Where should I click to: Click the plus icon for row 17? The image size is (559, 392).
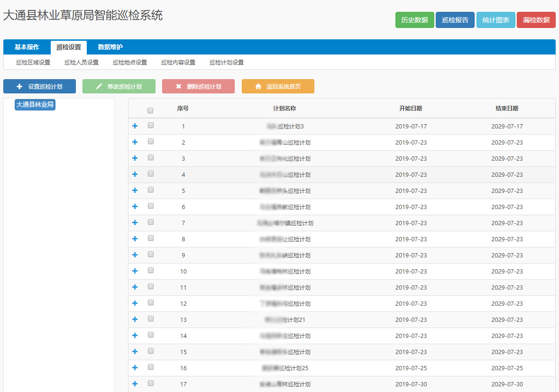pyautogui.click(x=135, y=383)
